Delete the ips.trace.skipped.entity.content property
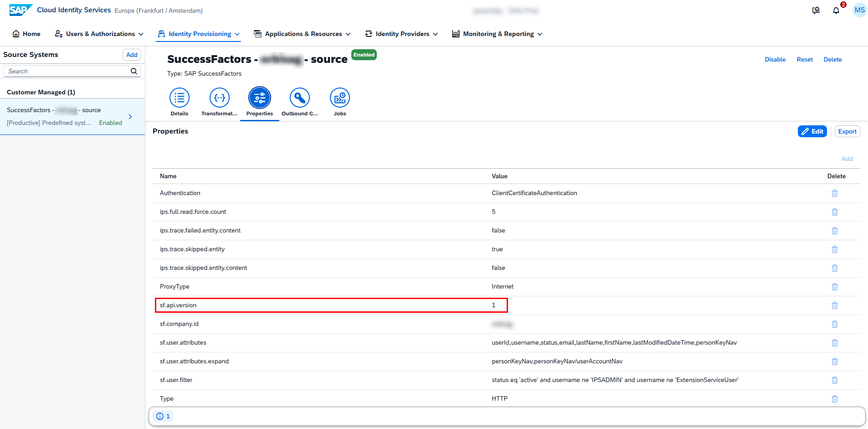This screenshot has height=429, width=868. pyautogui.click(x=835, y=268)
